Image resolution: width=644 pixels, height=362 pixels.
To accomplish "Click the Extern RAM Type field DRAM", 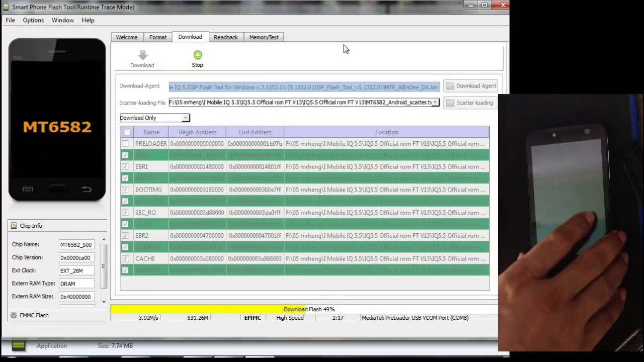I will 76,284.
